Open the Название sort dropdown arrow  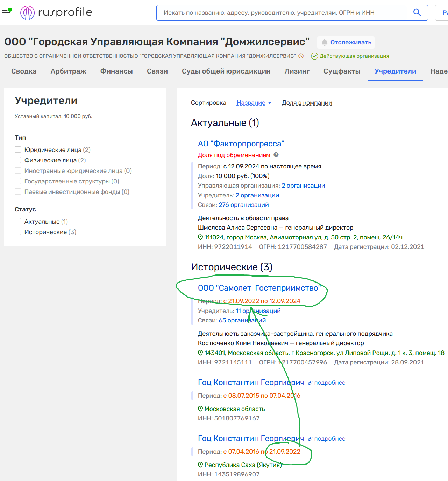tap(270, 103)
